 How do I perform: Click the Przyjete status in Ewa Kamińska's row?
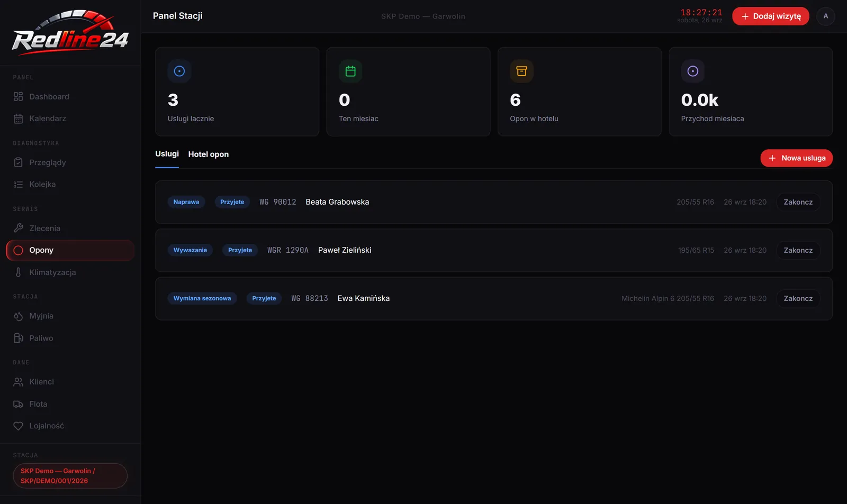pos(264,298)
